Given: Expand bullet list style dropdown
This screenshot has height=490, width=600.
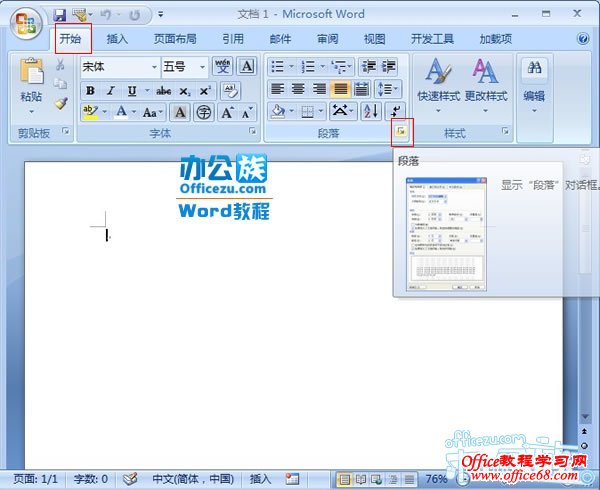Looking at the screenshot, I should pyautogui.click(x=292, y=67).
